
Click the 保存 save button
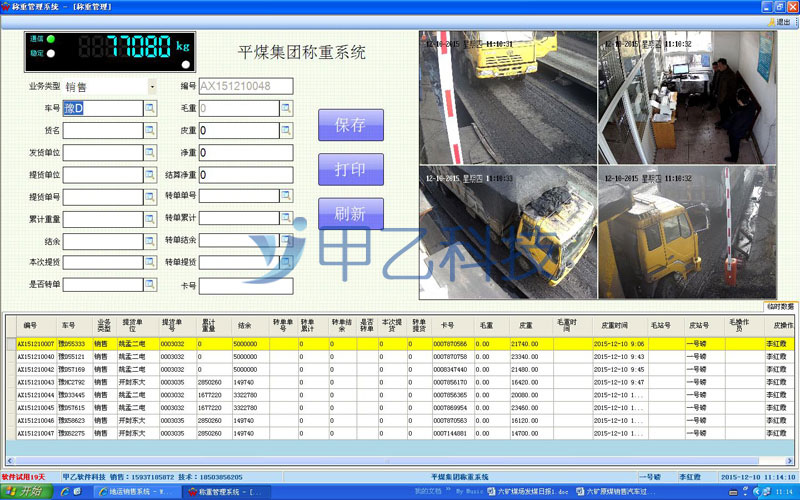point(350,126)
